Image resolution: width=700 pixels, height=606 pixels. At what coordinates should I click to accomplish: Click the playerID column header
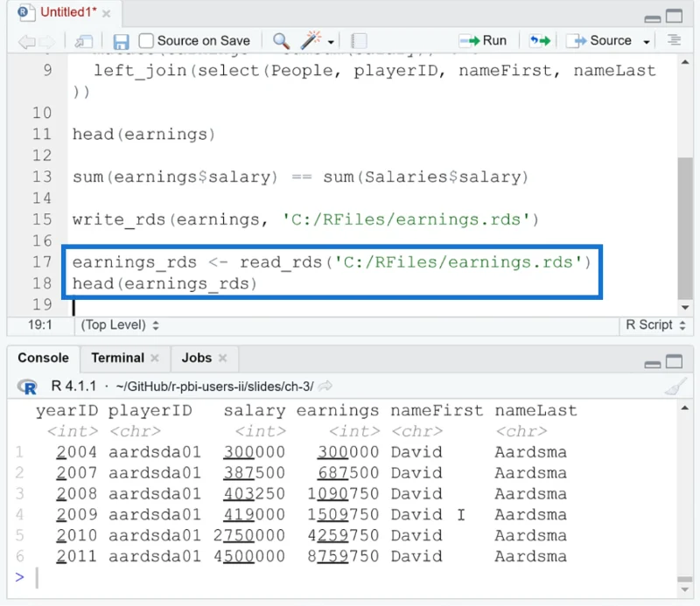(150, 410)
